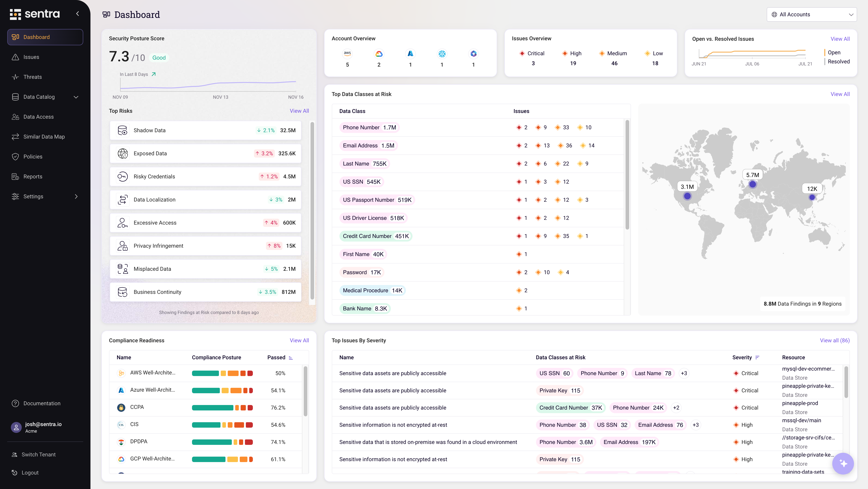Image resolution: width=868 pixels, height=489 pixels.
Task: Click the Azure icon in Account Overview
Action: 410,54
